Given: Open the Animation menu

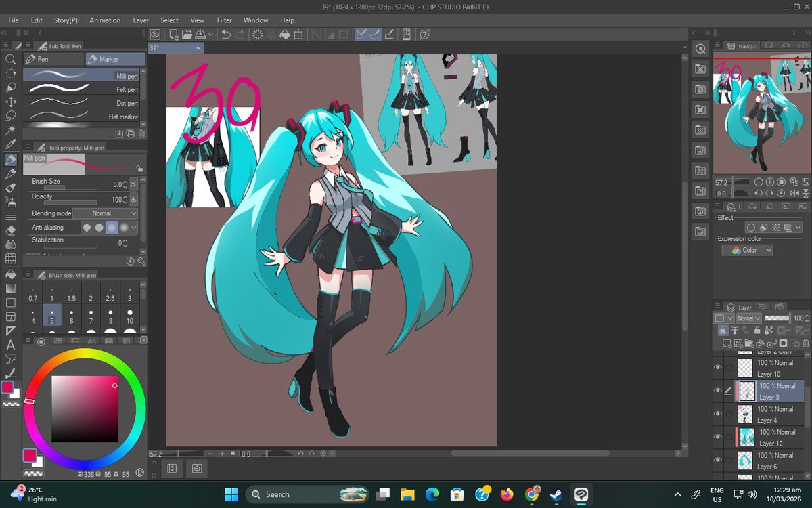Looking at the screenshot, I should pyautogui.click(x=105, y=20).
